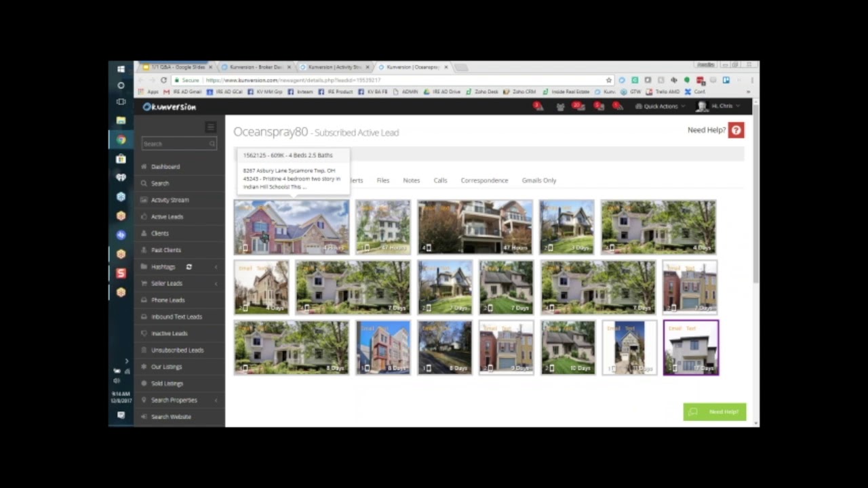This screenshot has height=488, width=868.
Task: Reload the page with the refresh button
Action: (163, 80)
